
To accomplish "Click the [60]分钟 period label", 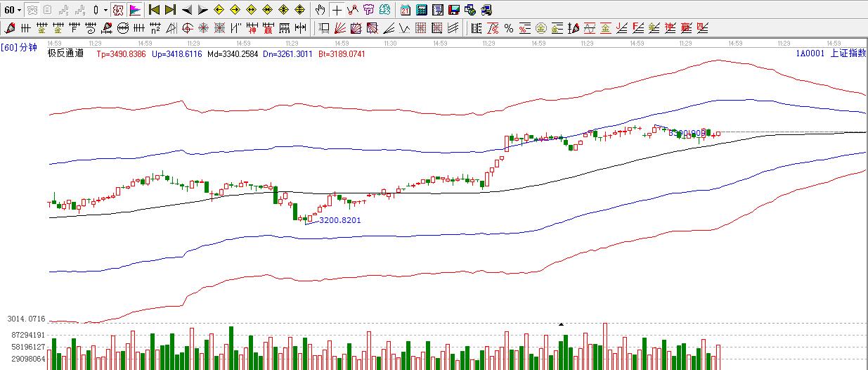I will click(19, 47).
